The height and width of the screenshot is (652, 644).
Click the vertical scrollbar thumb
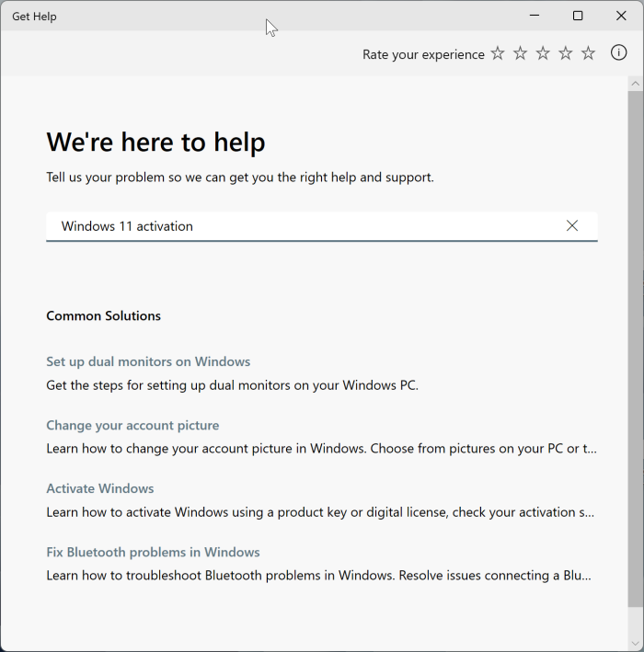pyautogui.click(x=636, y=349)
